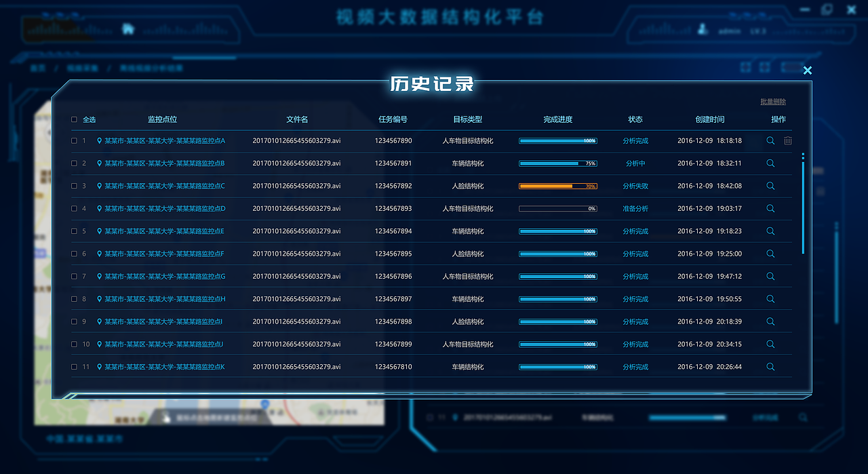Click location pin icon of 监控点D

[x=100, y=209]
